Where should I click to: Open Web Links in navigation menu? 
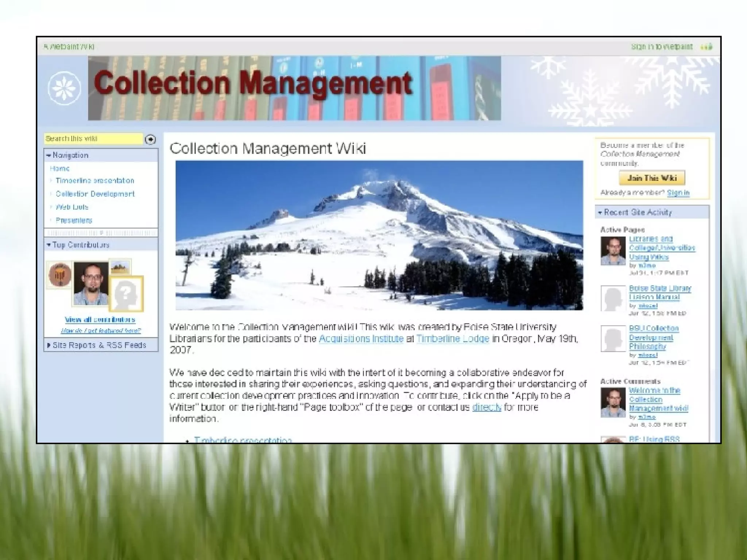click(x=72, y=207)
